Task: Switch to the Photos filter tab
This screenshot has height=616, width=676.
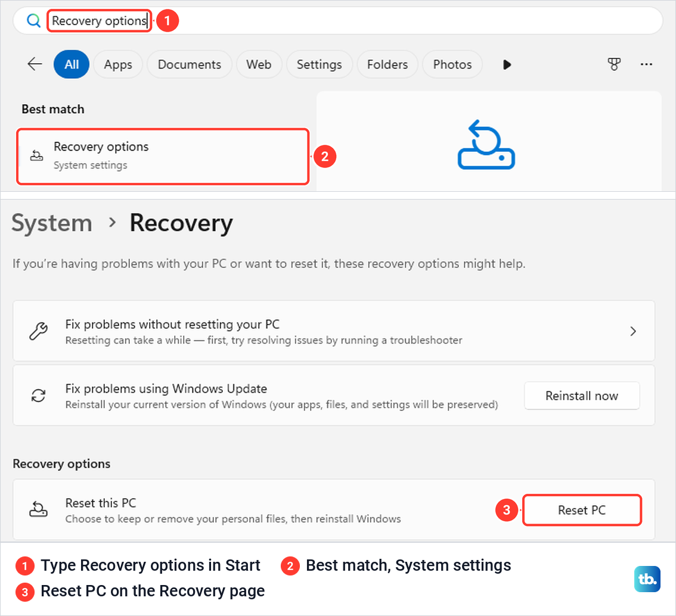Action: [x=452, y=64]
